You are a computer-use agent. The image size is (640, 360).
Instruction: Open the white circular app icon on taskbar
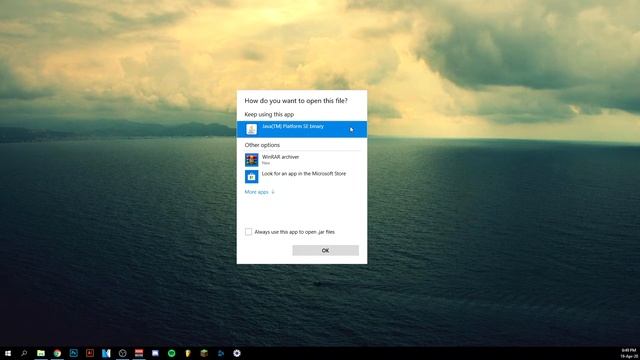(122, 353)
